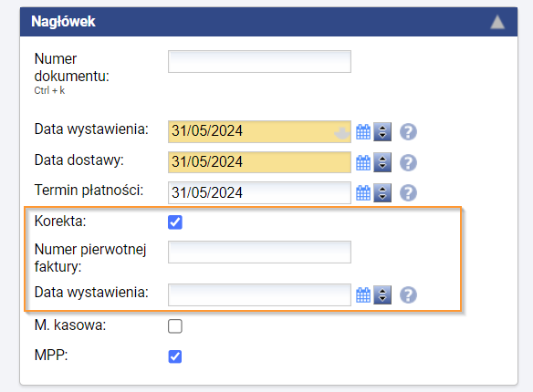Show help for Data dostawy field
Viewport: 533px width, 392px height.
pyautogui.click(x=408, y=162)
